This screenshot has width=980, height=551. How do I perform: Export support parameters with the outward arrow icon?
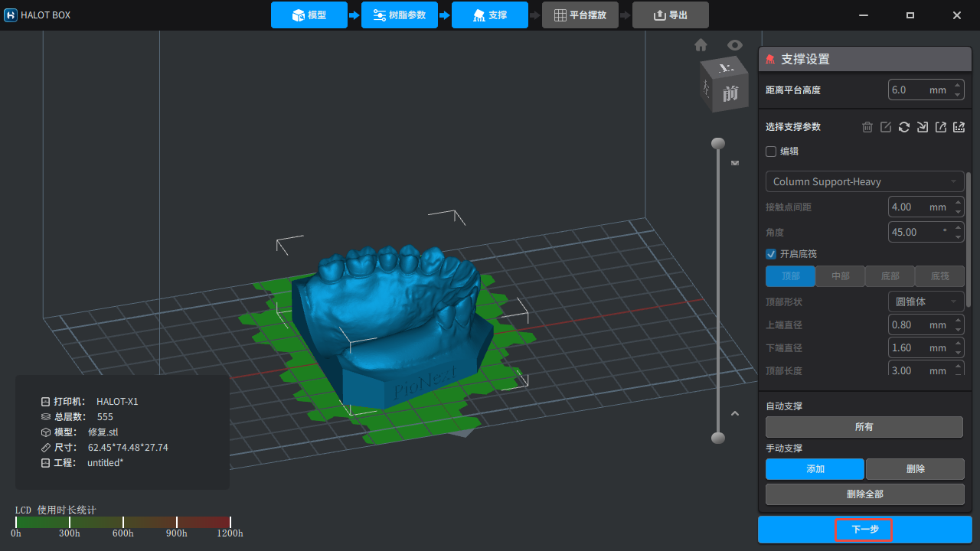click(x=941, y=127)
